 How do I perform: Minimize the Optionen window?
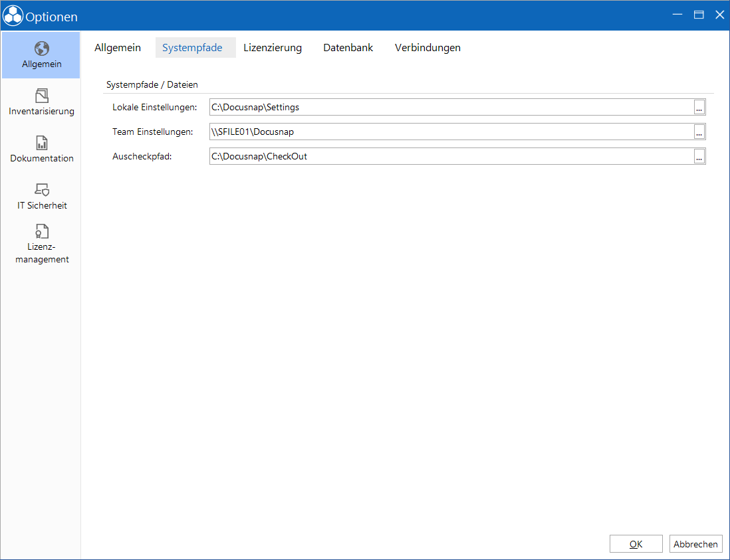677,15
